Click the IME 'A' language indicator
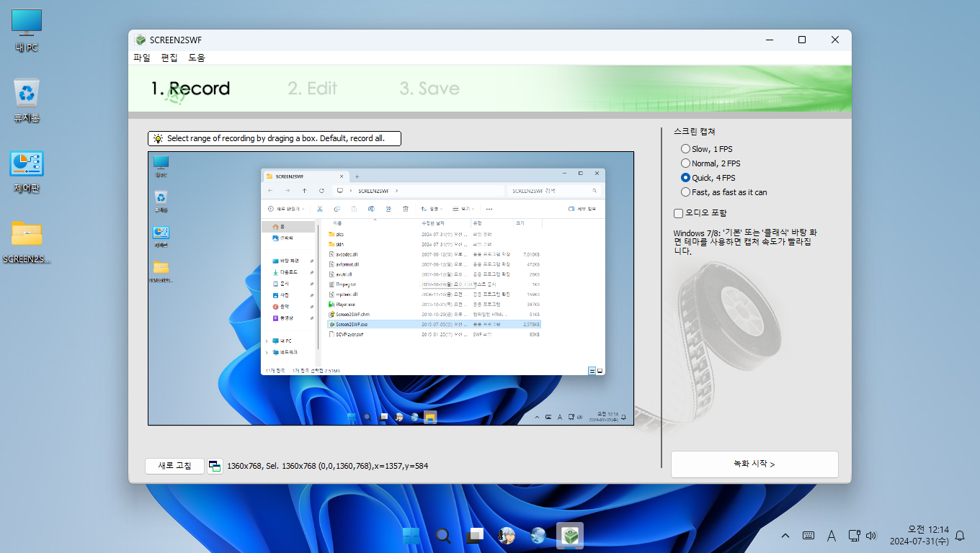The height and width of the screenshot is (553, 980). click(x=831, y=536)
